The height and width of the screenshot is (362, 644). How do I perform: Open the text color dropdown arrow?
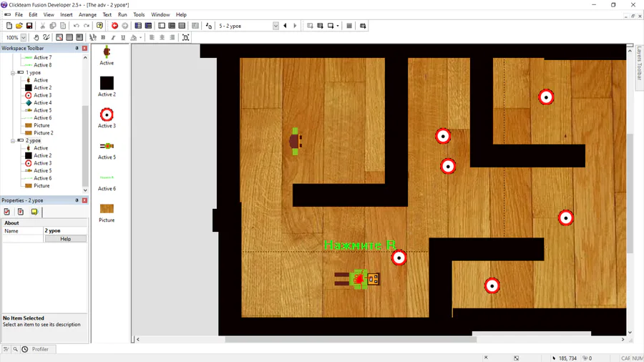(140, 37)
